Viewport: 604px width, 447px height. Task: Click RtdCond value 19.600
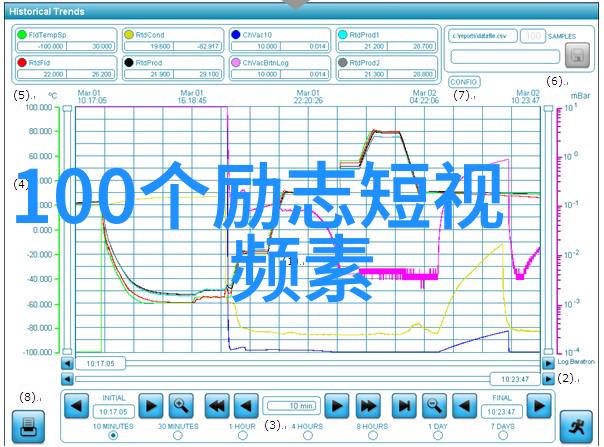tap(149, 46)
